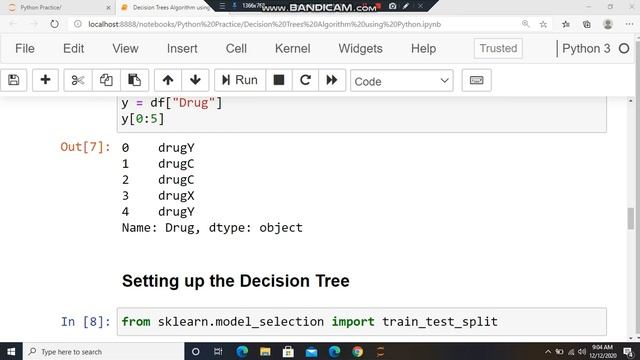This screenshot has width=640, height=360.
Task: Switch to the Python Practice tab
Action: 57,7
